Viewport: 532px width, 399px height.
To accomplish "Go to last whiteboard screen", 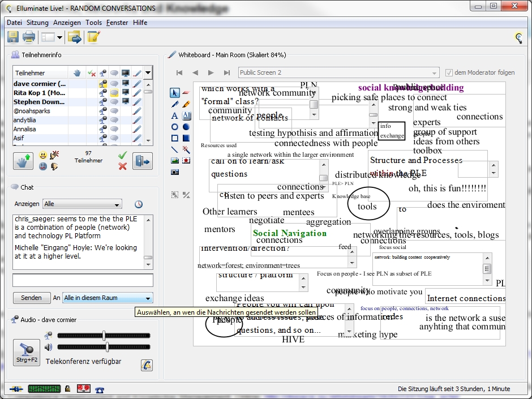I will 226,72.
